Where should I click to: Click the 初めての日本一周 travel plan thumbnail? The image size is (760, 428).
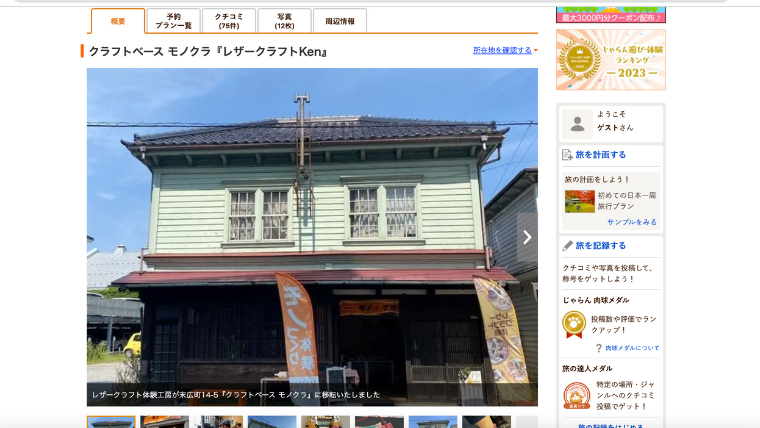580,201
